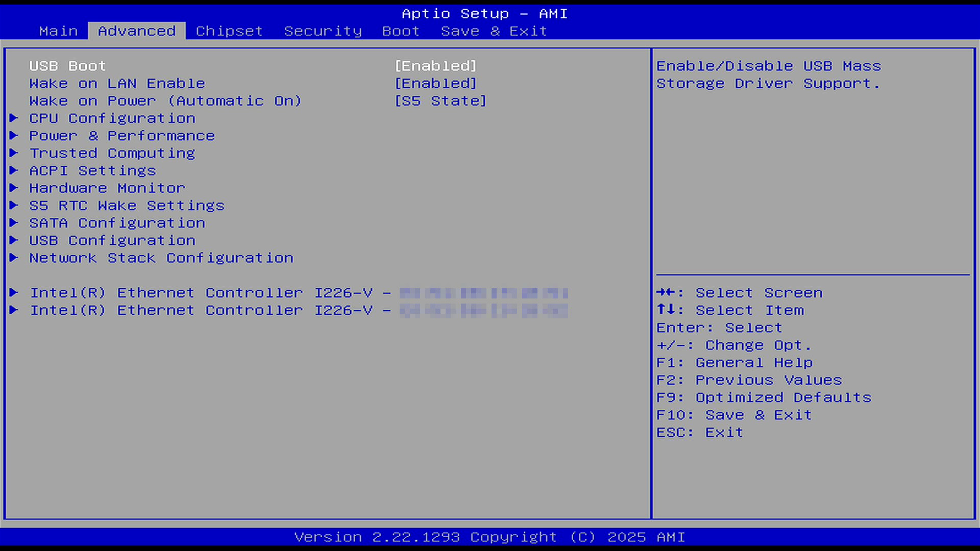Click the USB Mass Storage help text
980x551 pixels.
(x=769, y=75)
